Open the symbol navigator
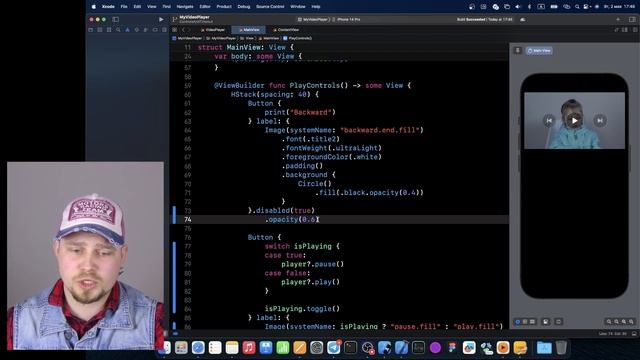Image resolution: width=640 pixels, height=360 pixels. [x=109, y=30]
